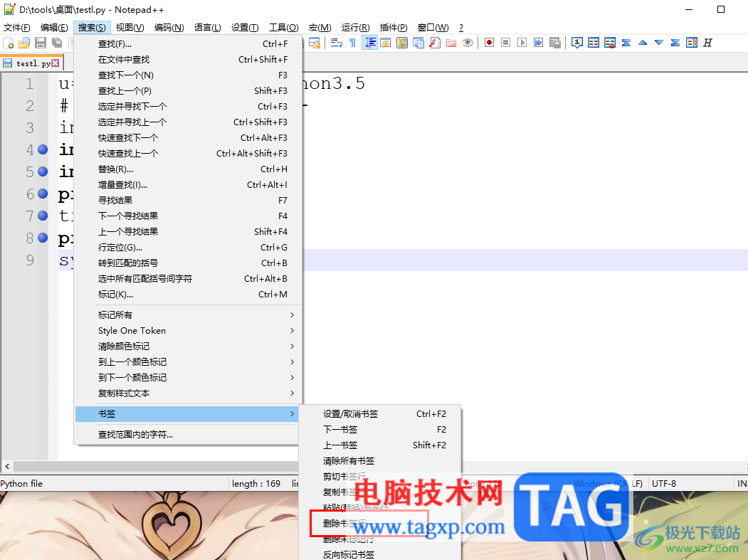
Task: Expand the 清除颜色标记 submenu arrow
Action: click(292, 347)
